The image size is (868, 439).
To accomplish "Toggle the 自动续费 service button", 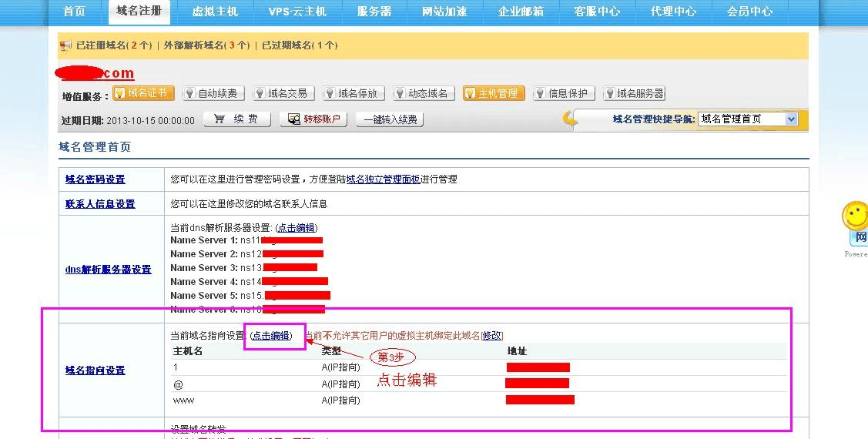I will (214, 93).
